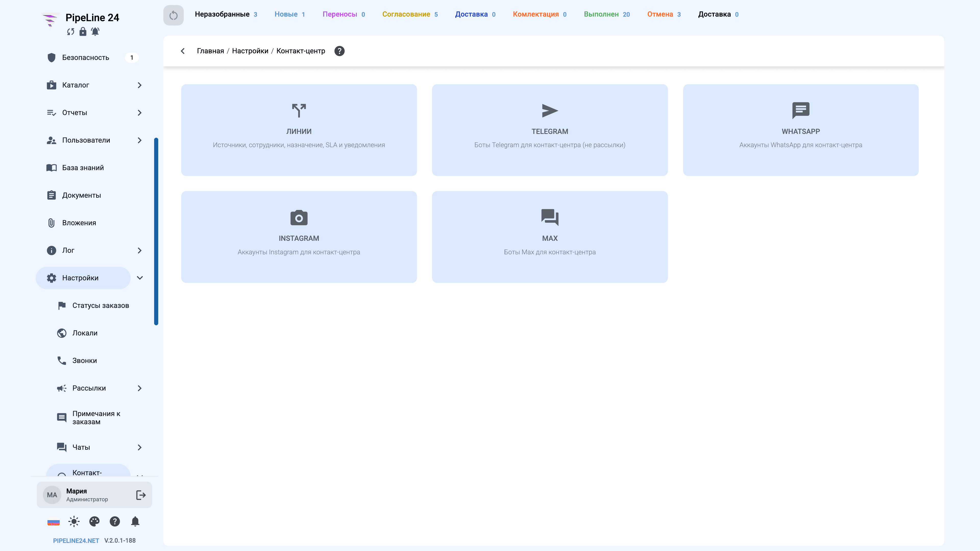Viewport: 980px width, 551px height.
Task: Toggle the light/dark theme sun icon
Action: click(x=74, y=521)
